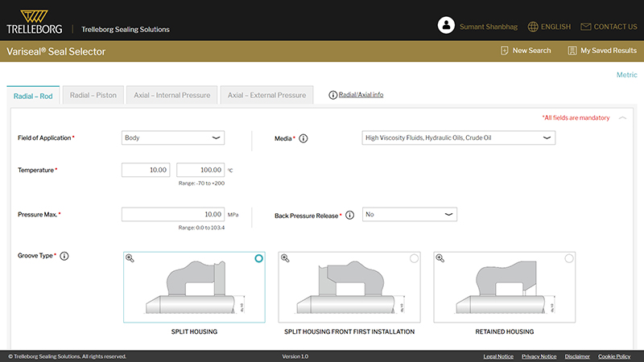Zoom in on the Retained Housing diagram
The height and width of the screenshot is (362, 644).
[440, 258]
